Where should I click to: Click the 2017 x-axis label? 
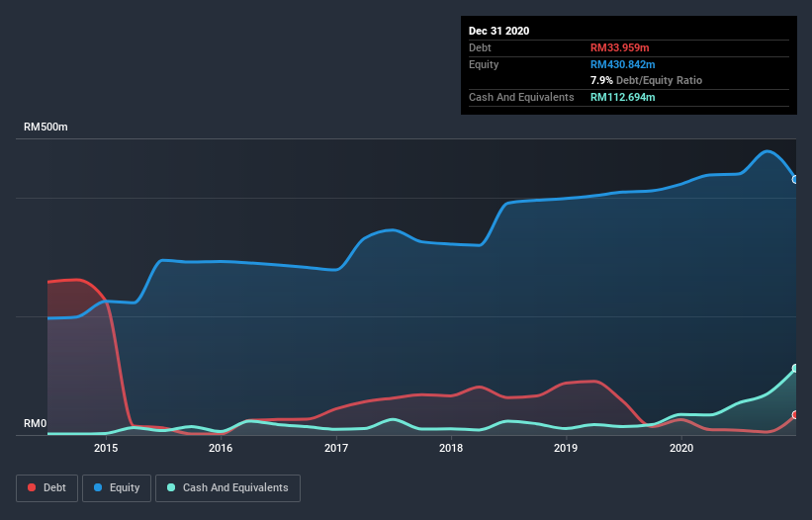[336, 448]
